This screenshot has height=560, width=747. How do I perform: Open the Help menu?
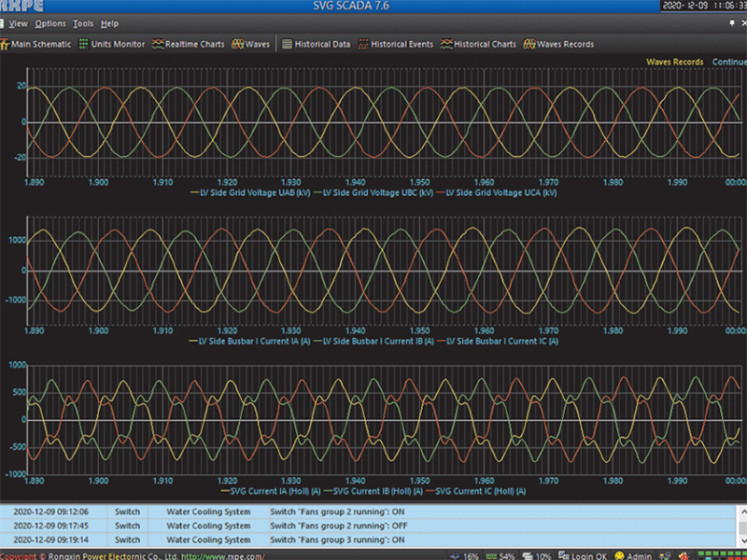point(109,23)
